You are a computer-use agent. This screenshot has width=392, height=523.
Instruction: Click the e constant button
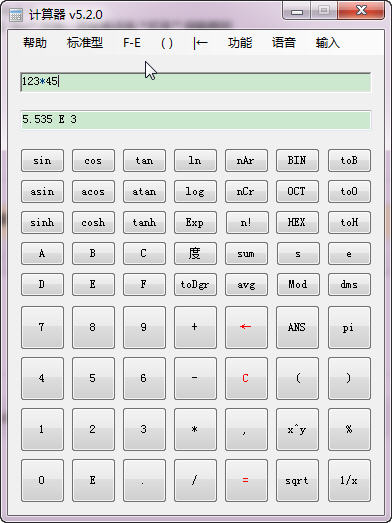pos(349,253)
